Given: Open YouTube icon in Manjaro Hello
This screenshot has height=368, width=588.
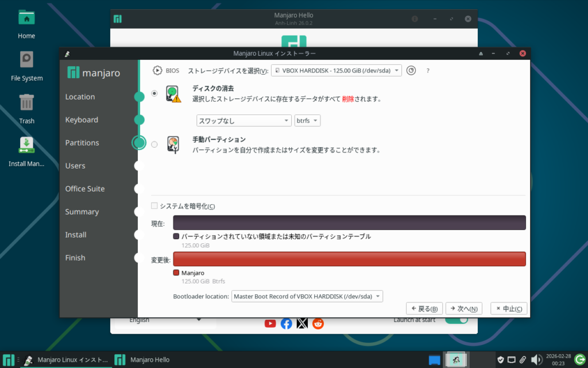Looking at the screenshot, I should (270, 324).
